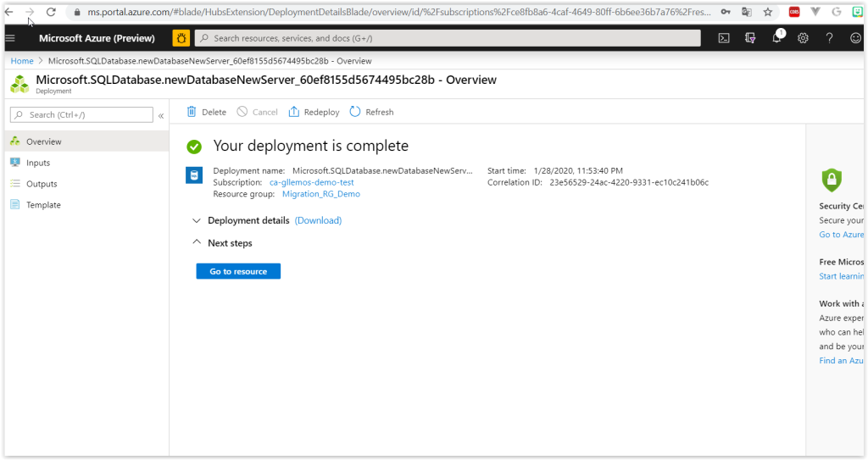Image resolution: width=868 pixels, height=460 pixels.
Task: Click the feedback smiley icon
Action: 855,38
